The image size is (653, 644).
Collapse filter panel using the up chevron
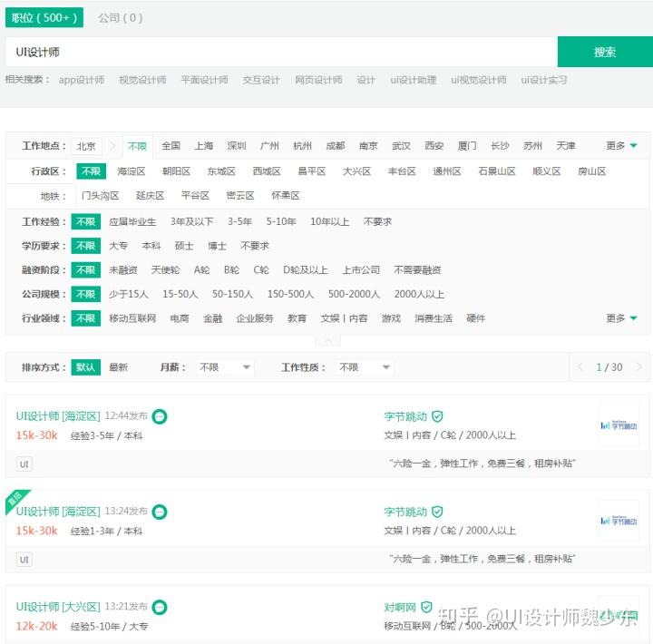coord(327,341)
